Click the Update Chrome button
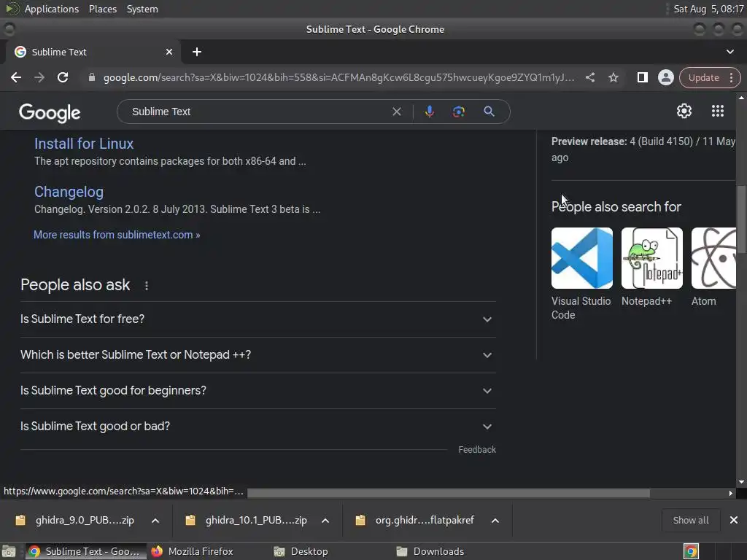The image size is (747, 560). (x=704, y=77)
